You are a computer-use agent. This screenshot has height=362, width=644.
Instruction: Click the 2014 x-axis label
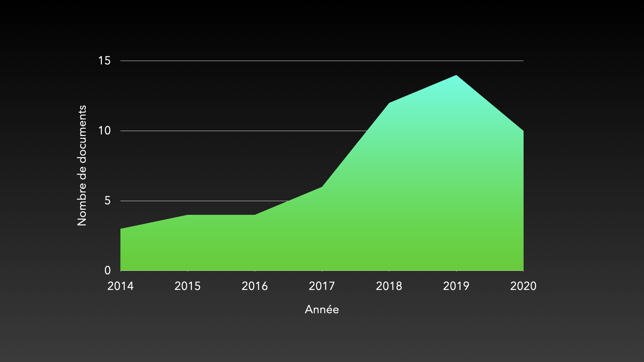pyautogui.click(x=120, y=286)
